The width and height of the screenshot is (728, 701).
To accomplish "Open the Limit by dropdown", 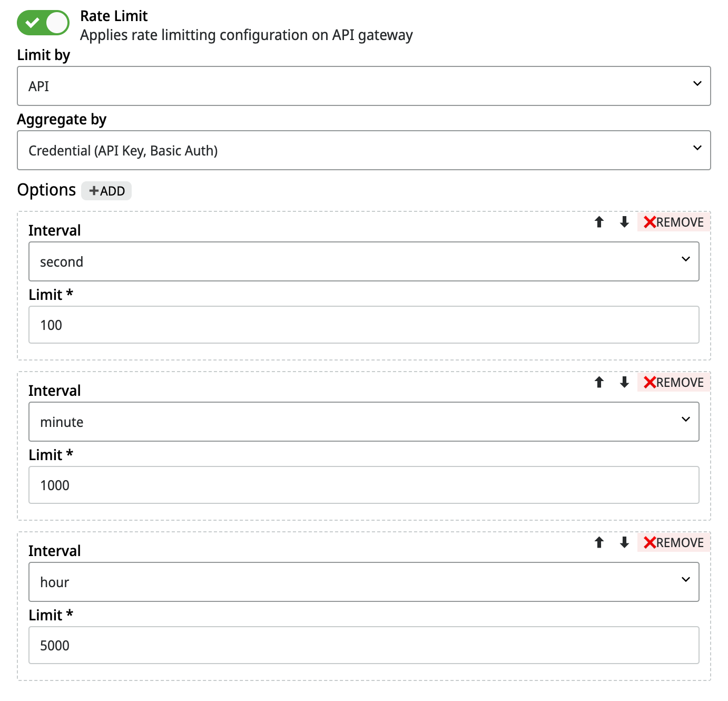I will (363, 86).
